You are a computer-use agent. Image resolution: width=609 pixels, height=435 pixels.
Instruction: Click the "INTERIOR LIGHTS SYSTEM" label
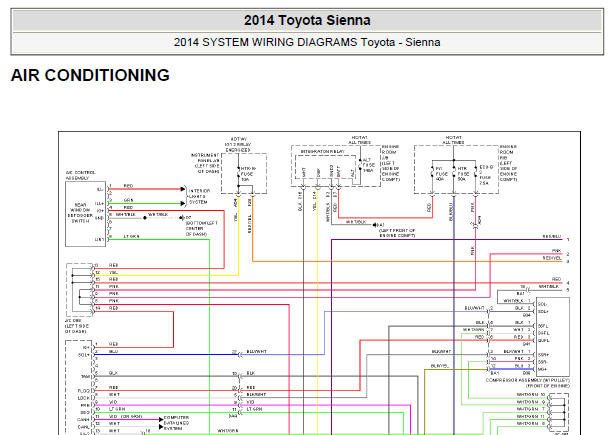coord(199,197)
